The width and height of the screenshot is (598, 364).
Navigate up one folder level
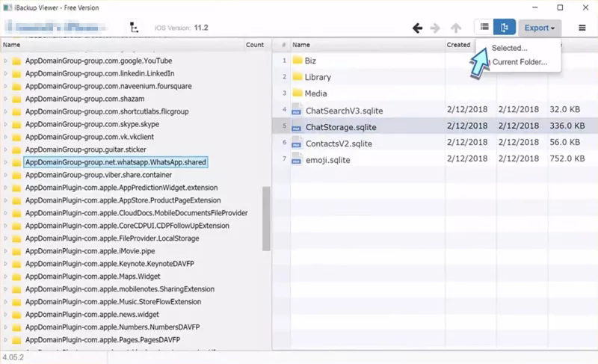click(x=456, y=28)
